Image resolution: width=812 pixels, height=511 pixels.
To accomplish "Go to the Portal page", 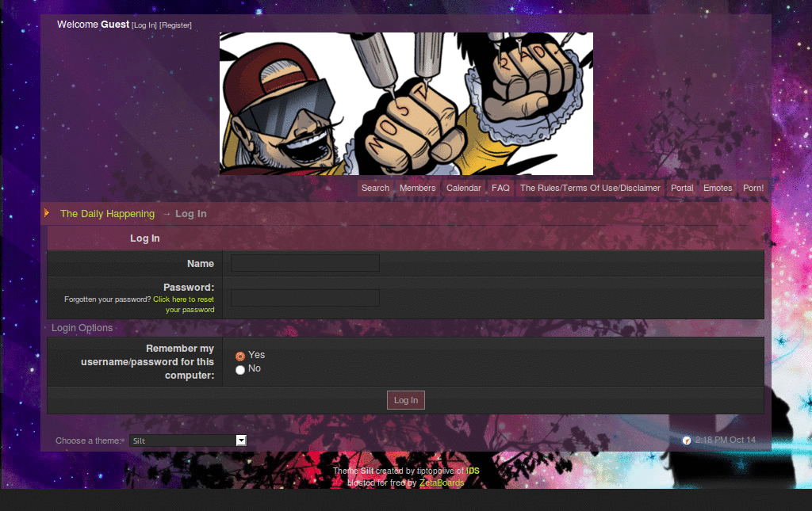I will click(682, 189).
